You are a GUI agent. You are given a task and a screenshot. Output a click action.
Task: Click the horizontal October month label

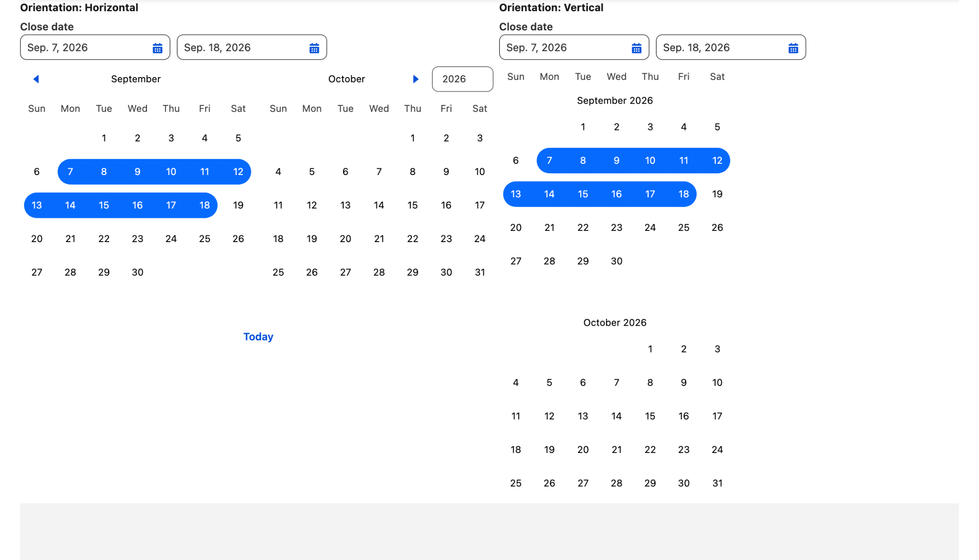pyautogui.click(x=346, y=79)
